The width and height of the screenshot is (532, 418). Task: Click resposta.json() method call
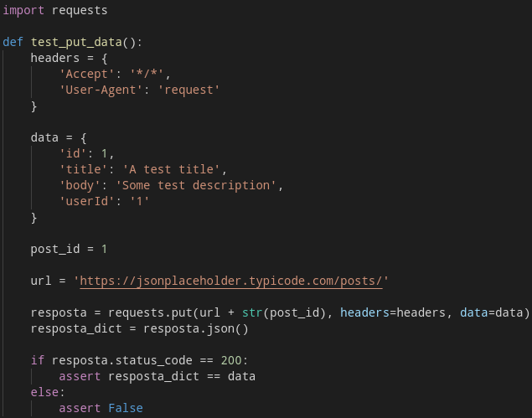[196, 328]
